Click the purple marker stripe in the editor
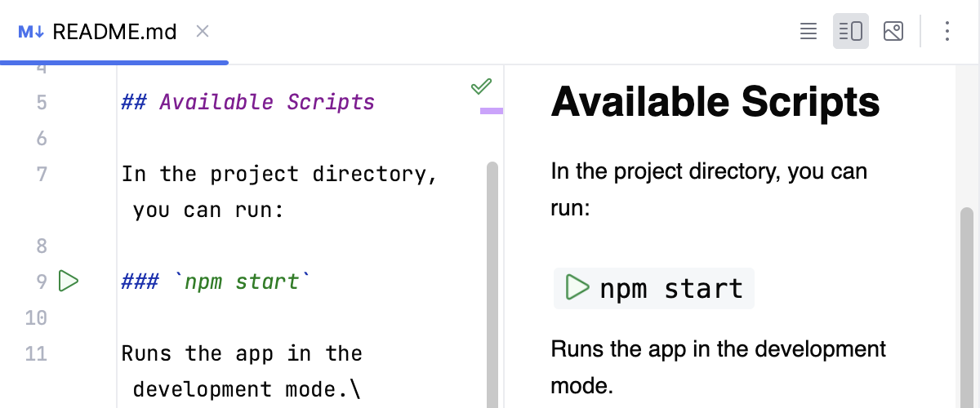980x408 pixels. click(x=491, y=110)
